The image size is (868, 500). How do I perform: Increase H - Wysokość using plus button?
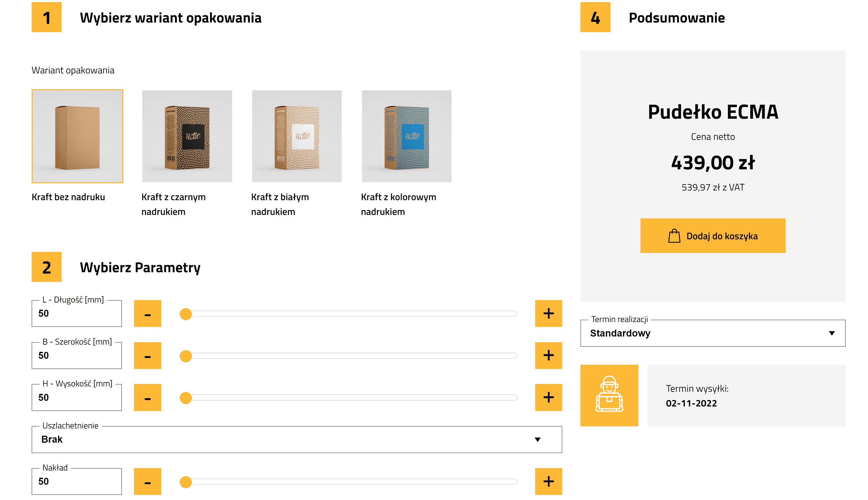tap(548, 397)
